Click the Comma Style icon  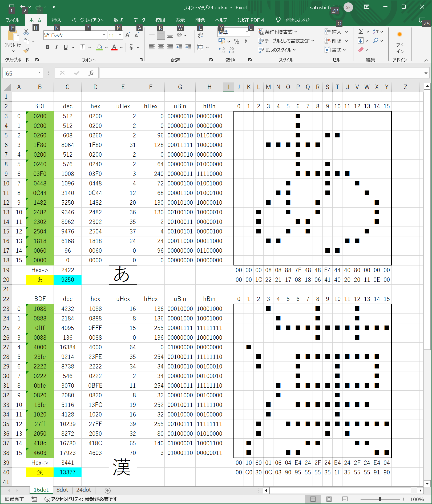pyautogui.click(x=245, y=41)
